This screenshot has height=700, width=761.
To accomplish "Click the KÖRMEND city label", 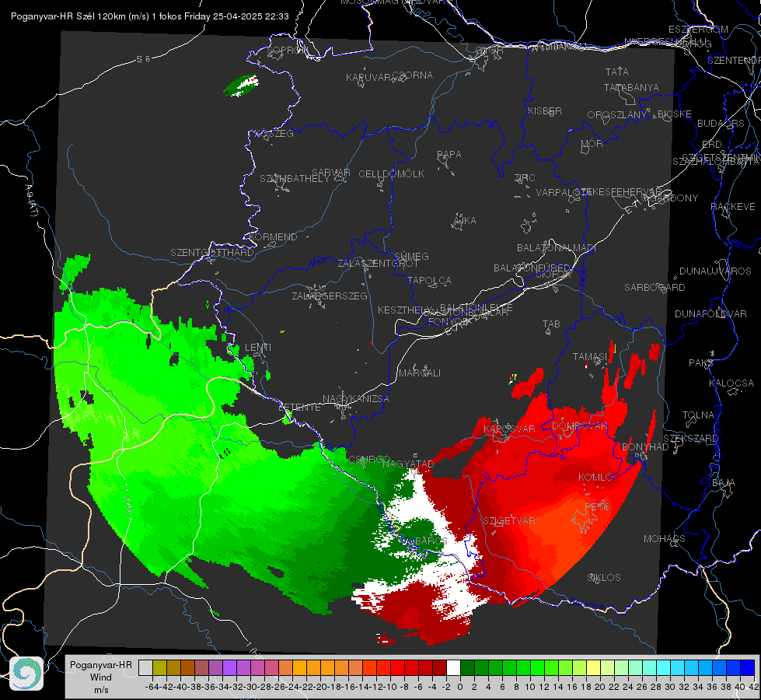I will (x=273, y=237).
